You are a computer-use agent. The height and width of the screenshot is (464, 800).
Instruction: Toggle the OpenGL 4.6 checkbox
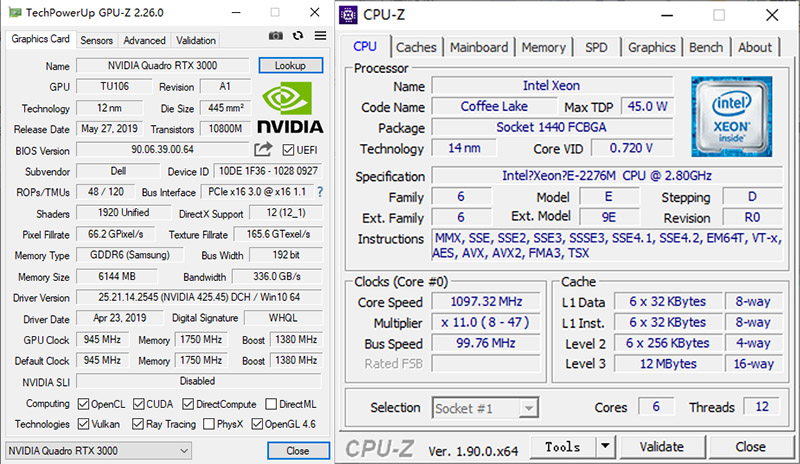click(257, 424)
